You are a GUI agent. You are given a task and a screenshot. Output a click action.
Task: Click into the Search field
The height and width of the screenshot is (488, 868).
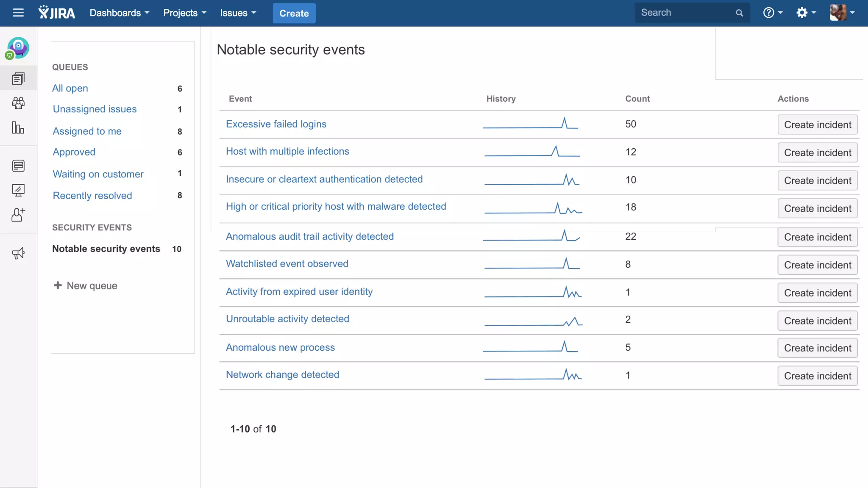coord(684,13)
